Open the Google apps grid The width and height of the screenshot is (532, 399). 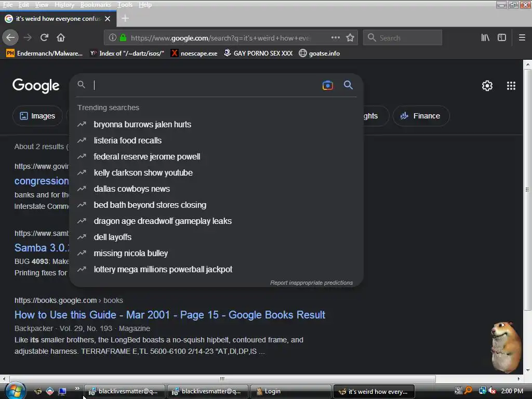(511, 86)
